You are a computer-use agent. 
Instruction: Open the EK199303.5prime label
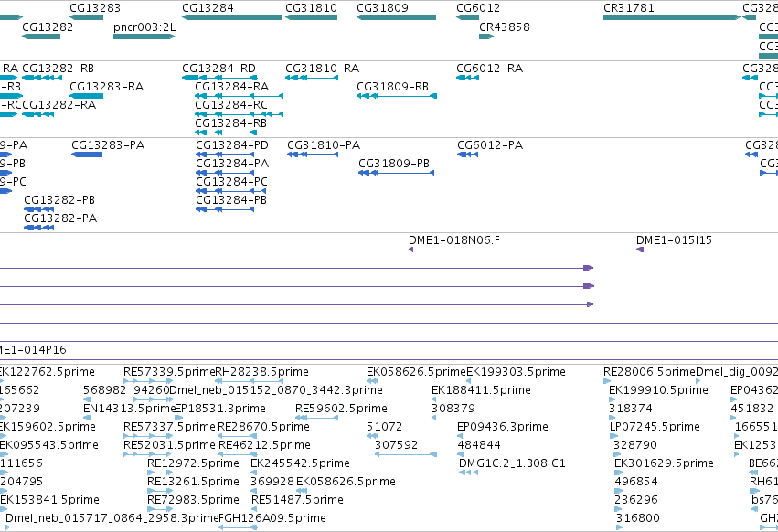[x=516, y=372]
